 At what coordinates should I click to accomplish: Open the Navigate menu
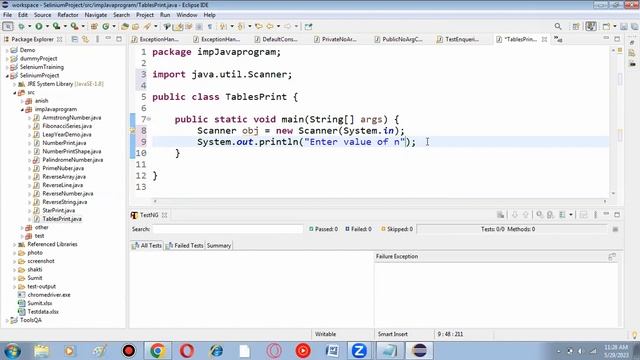pyautogui.click(x=96, y=15)
